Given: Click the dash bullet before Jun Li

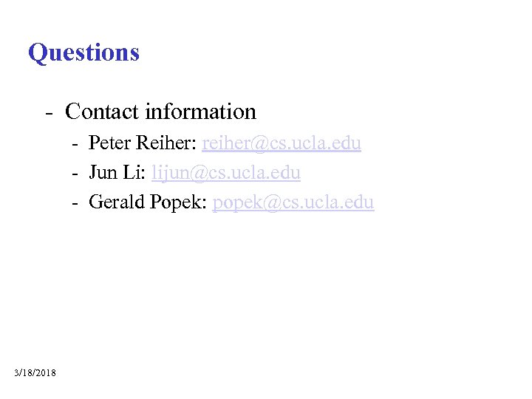Looking at the screenshot, I should (76, 174).
